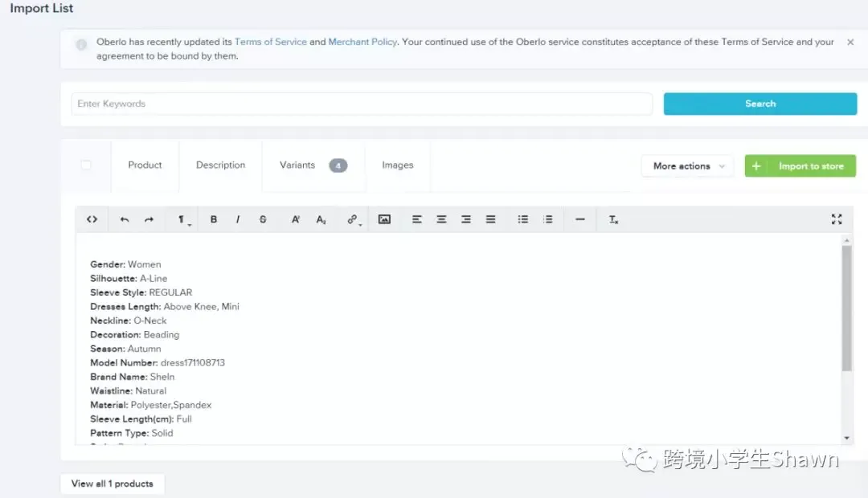
Task: Open the Terms of Service link
Action: pos(271,42)
